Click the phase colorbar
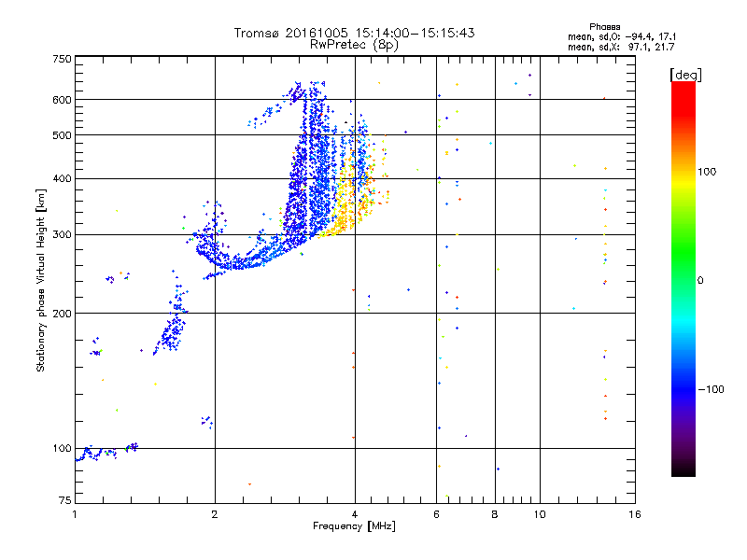 [684, 278]
